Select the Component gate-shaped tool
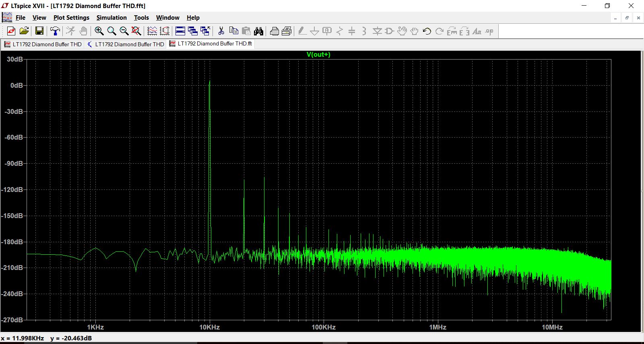 [x=389, y=31]
